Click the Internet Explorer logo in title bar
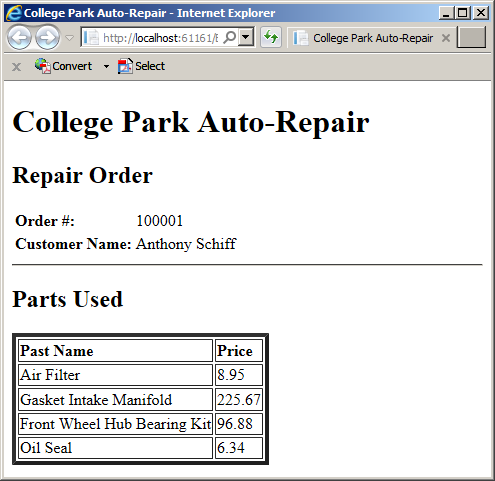 click(x=14, y=13)
